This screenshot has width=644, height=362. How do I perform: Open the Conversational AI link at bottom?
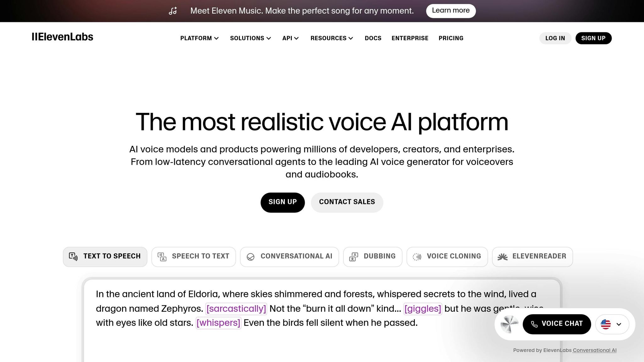[x=594, y=350]
